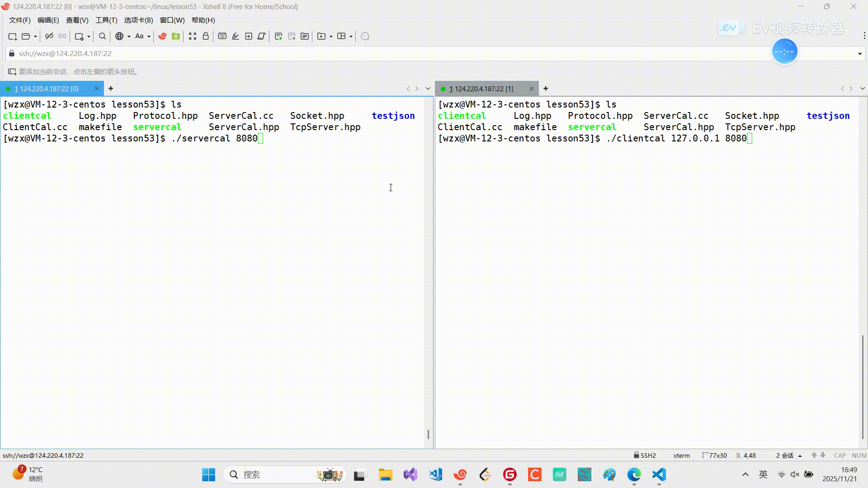Toggle the muted speaker tray icon
Screen dimensions: 868x488
pyautogui.click(x=795, y=474)
